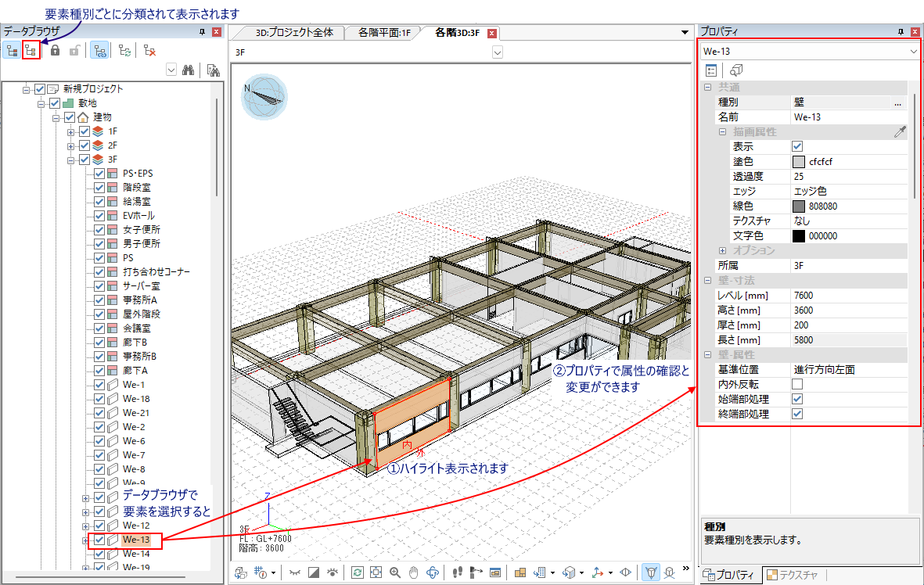Open the We-13 element dropdown
Screen dimensions: 924x585
point(914,52)
